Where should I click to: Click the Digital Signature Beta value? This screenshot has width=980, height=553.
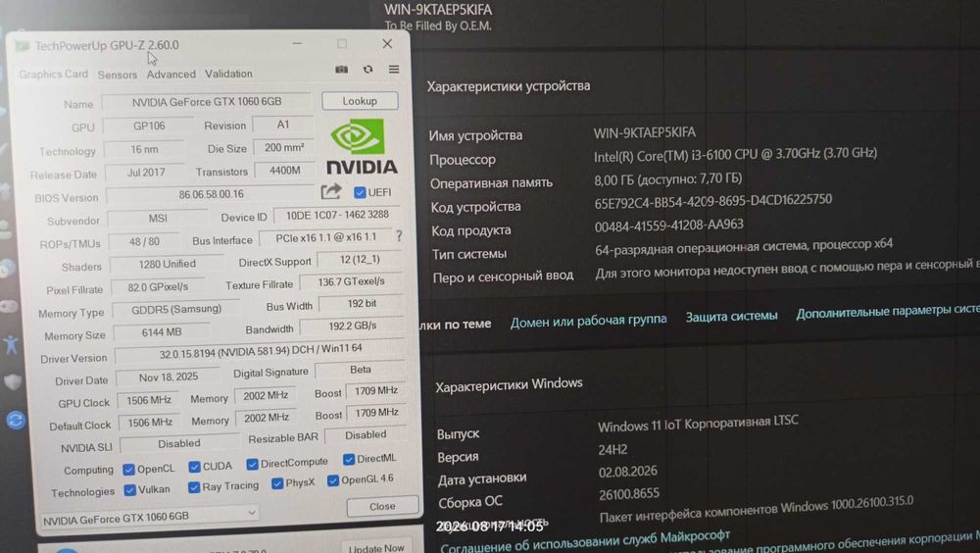pyautogui.click(x=361, y=370)
